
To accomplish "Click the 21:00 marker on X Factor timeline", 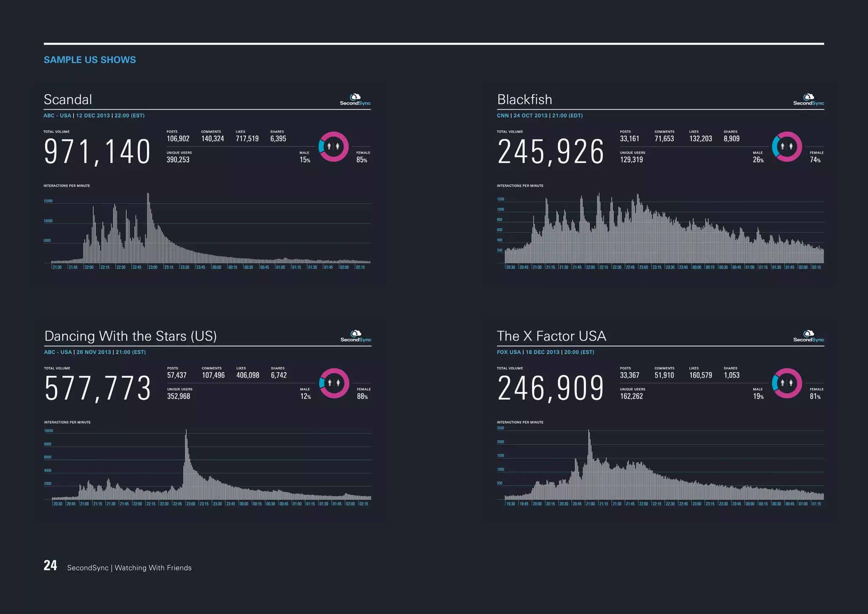I will tap(590, 504).
